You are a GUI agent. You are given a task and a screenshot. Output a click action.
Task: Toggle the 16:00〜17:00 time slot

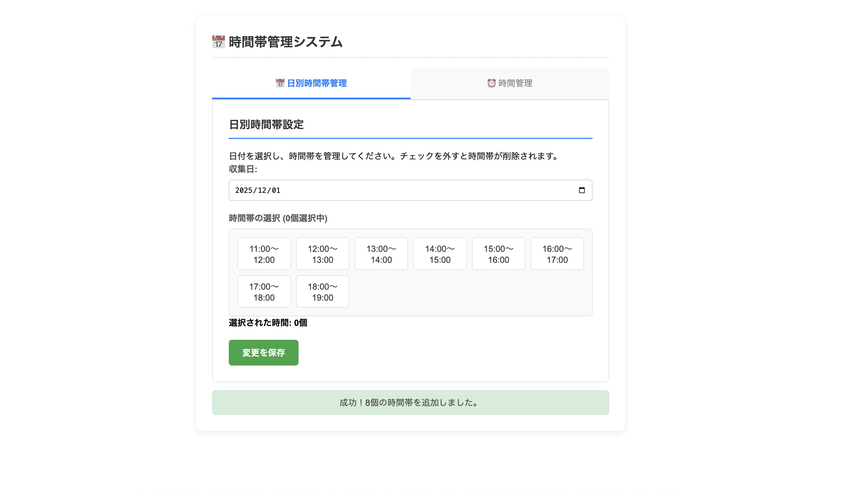click(557, 254)
